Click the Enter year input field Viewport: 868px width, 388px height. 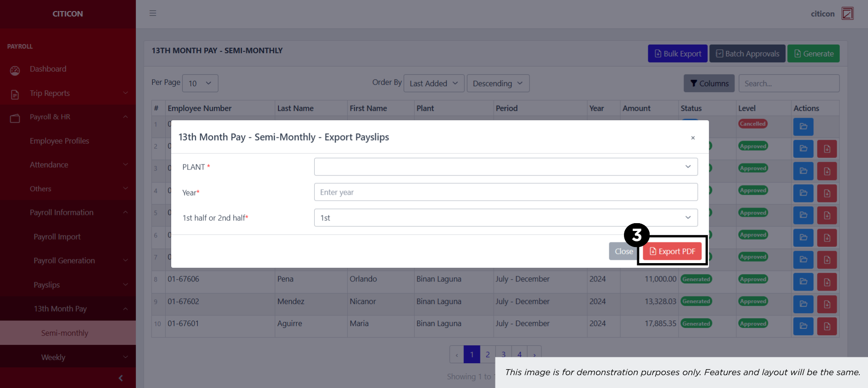point(506,192)
